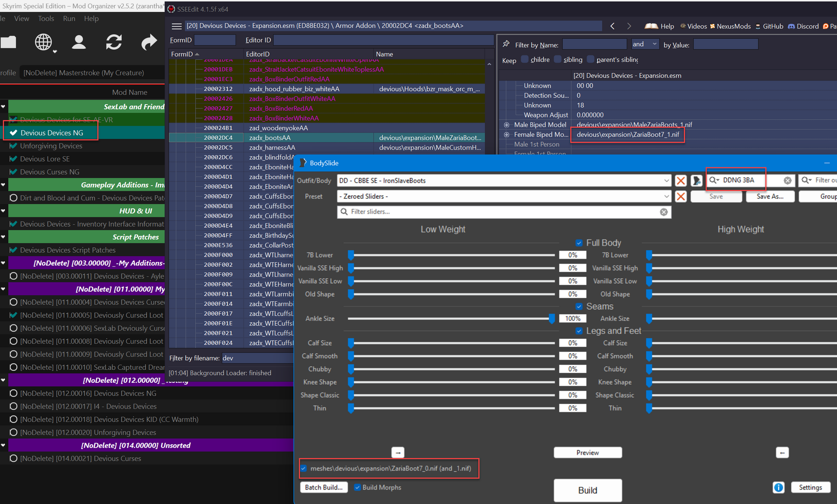The width and height of the screenshot is (837, 504).
Task: Click magnifier in DDNG 3BA filter box
Action: pyautogui.click(x=714, y=180)
